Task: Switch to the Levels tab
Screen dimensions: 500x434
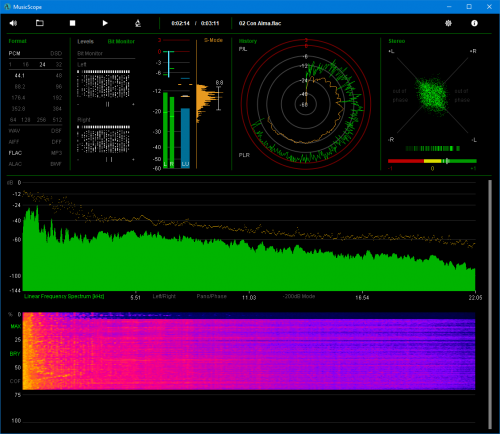Action: (x=85, y=41)
